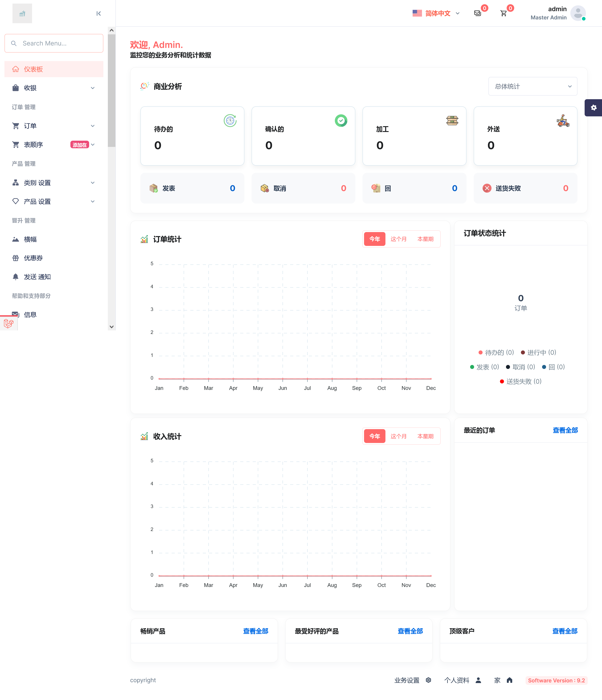
Task: Open the 优惠券 coupon menu item
Action: click(x=54, y=258)
